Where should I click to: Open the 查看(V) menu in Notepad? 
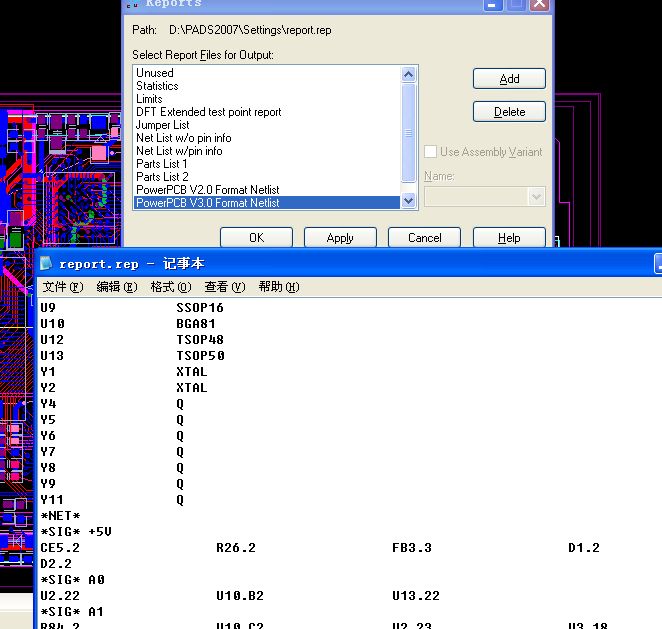pos(225,287)
